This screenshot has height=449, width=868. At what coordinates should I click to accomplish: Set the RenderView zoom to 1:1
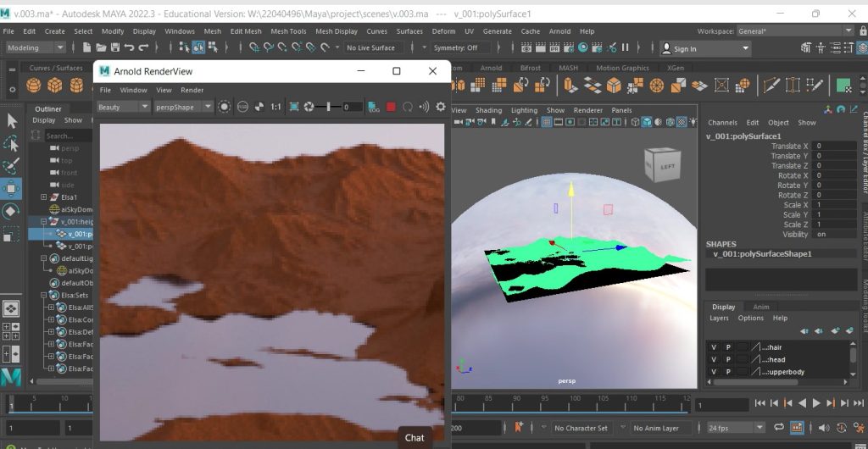point(275,107)
